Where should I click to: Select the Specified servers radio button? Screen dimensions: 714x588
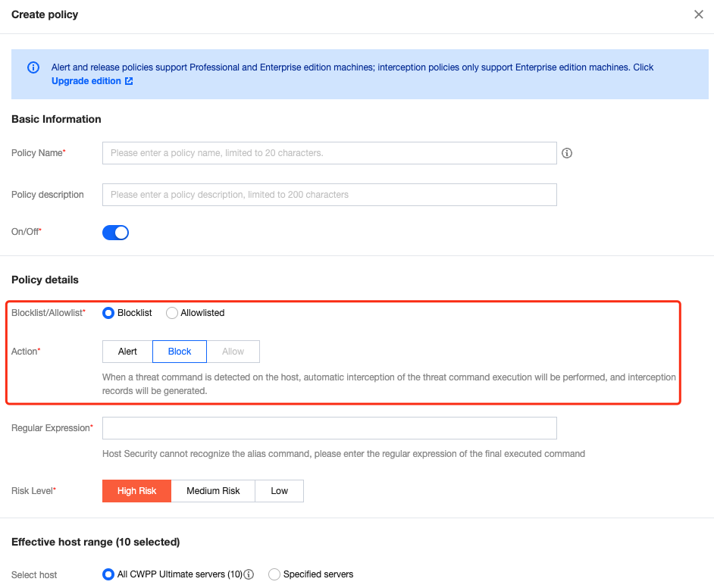(274, 574)
